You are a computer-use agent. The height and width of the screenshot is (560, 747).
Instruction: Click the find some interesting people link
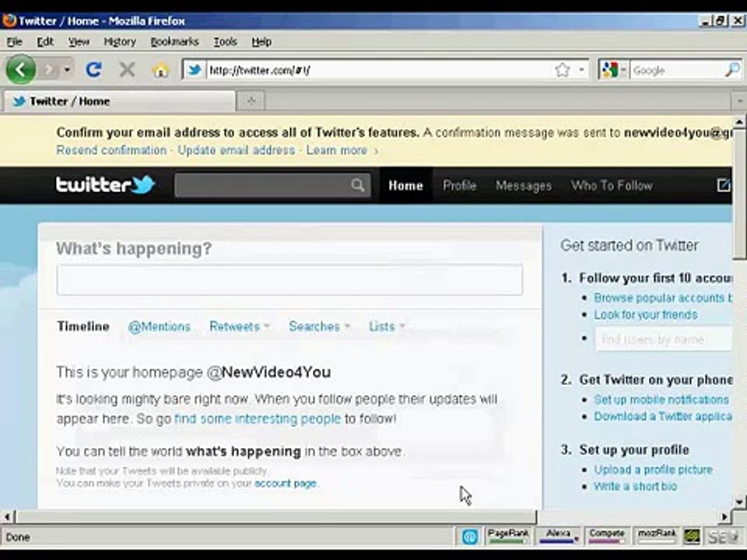(258, 419)
